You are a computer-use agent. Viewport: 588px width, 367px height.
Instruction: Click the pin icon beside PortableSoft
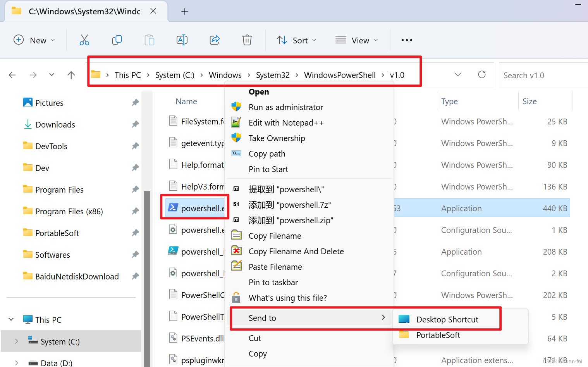tap(135, 233)
